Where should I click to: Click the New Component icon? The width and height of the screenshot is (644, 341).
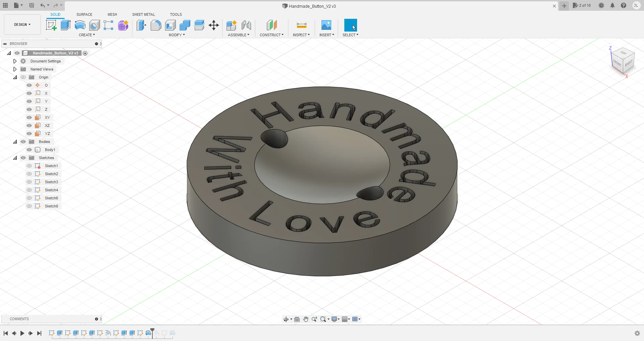231,25
